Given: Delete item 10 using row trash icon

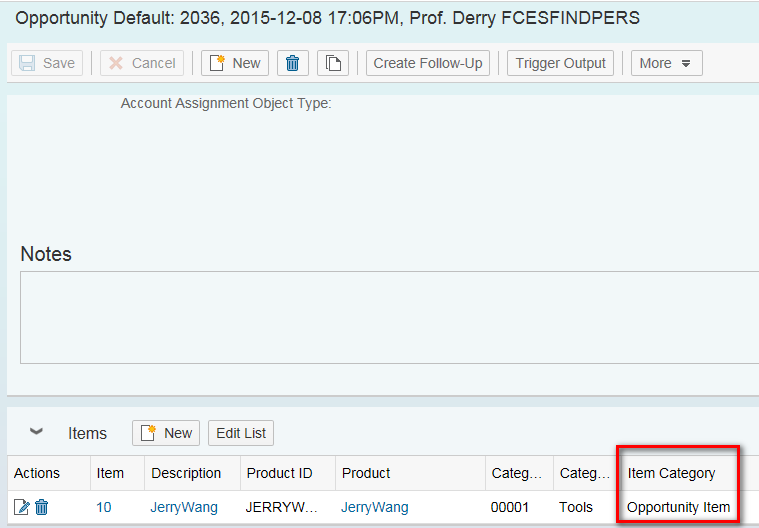Looking at the screenshot, I should [42, 507].
